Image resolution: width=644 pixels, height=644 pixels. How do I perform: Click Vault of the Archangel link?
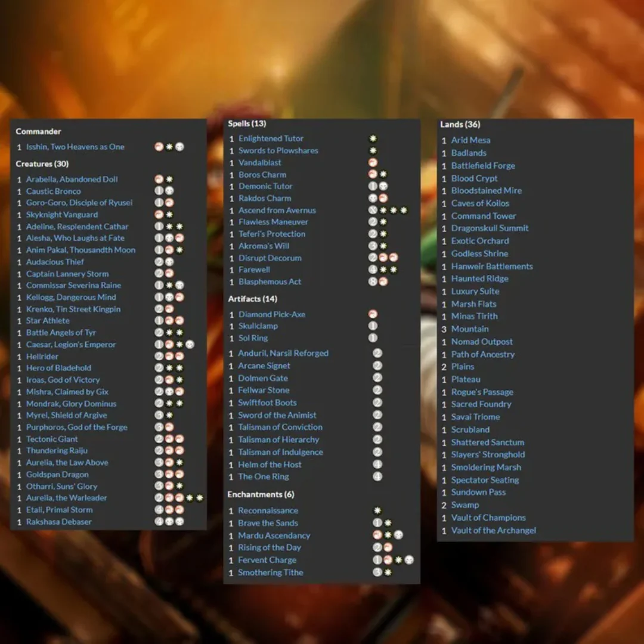pos(494,530)
